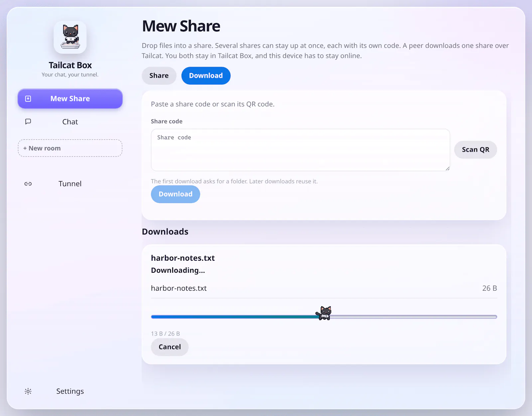The image size is (532, 416).
Task: Switch to the Share tab
Action: tap(159, 76)
